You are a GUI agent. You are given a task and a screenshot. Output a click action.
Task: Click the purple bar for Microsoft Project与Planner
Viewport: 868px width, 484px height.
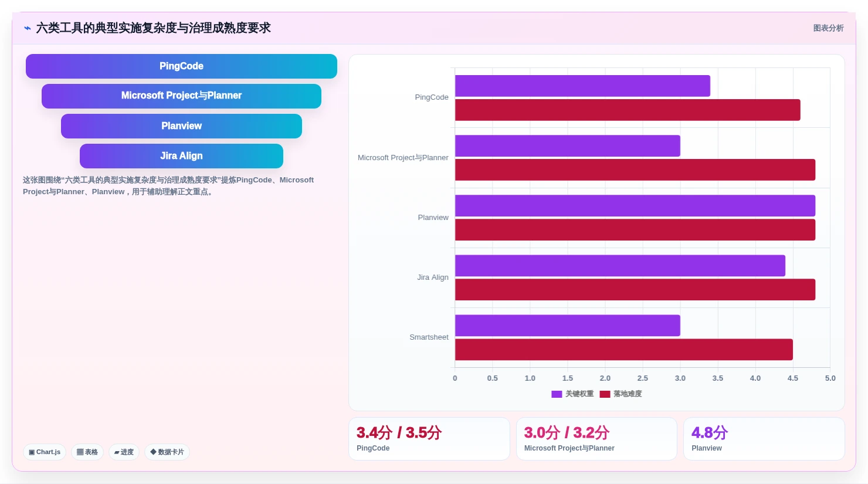[568, 145]
